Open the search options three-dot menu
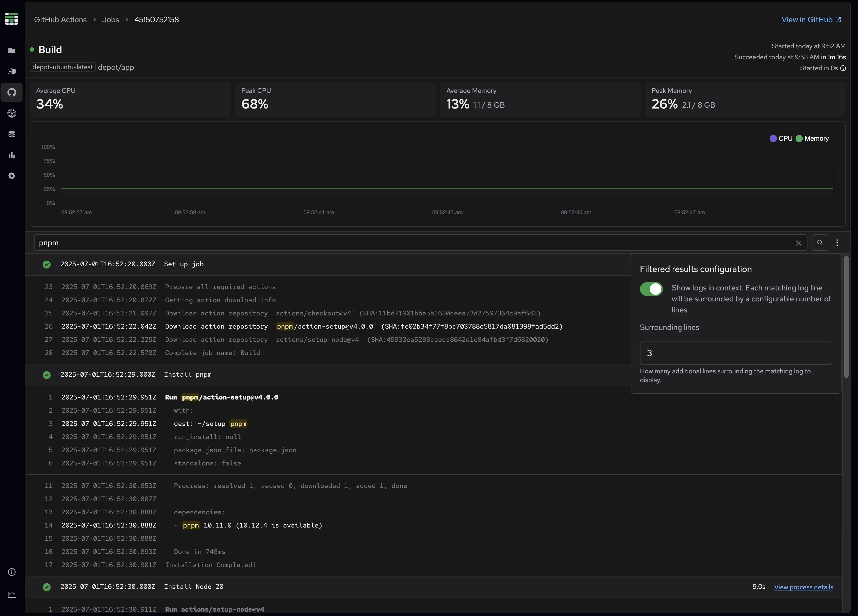 point(837,243)
